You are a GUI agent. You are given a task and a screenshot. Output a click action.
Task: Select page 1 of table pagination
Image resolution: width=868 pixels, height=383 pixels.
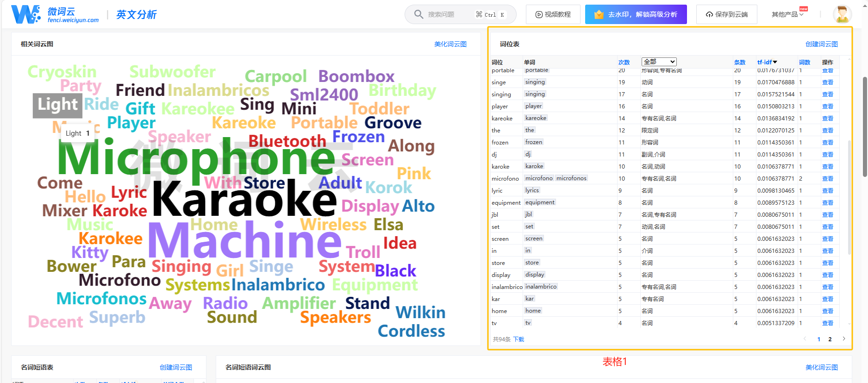coord(819,339)
